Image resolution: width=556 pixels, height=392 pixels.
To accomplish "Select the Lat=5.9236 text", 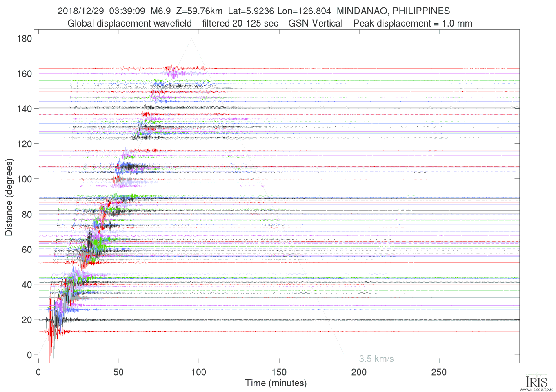I will 251,11.
